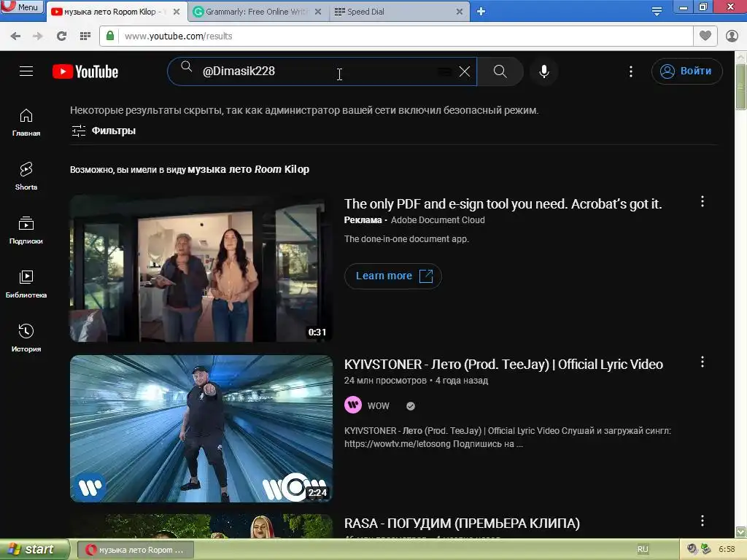This screenshot has height=560, width=747.
Task: Click Learn more button on ad
Action: coord(393,276)
